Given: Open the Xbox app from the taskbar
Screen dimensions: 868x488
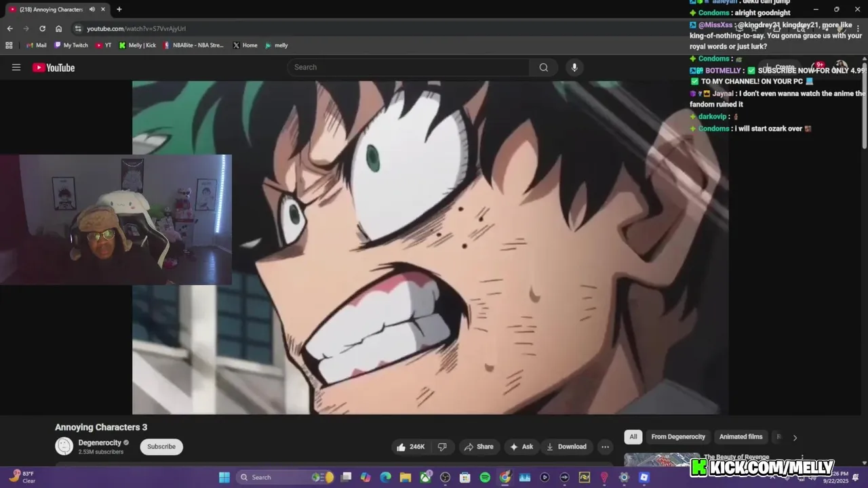Looking at the screenshot, I should 425,477.
